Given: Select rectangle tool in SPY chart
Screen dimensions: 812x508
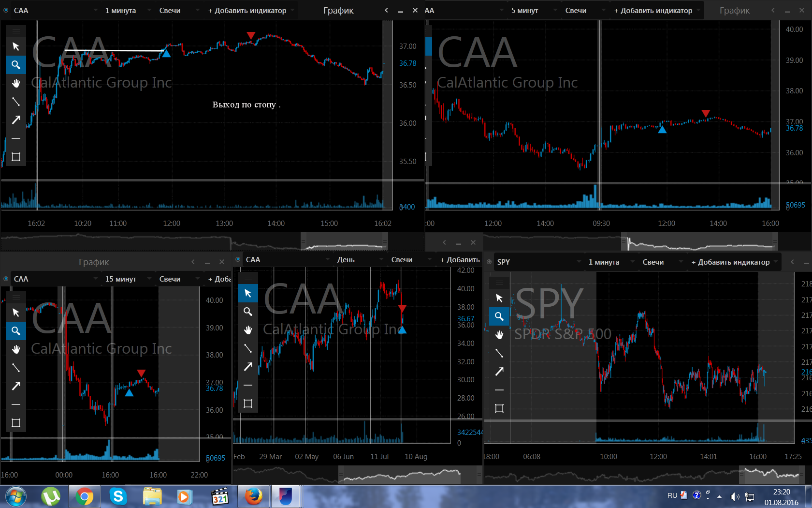Looking at the screenshot, I should tap(499, 408).
